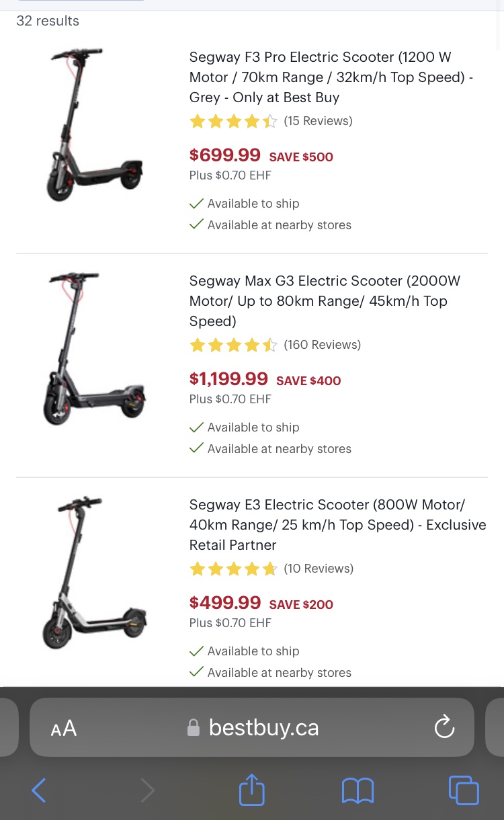Tap the bestbuy.ca address field
Screen dimensions: 504x820
click(252, 727)
